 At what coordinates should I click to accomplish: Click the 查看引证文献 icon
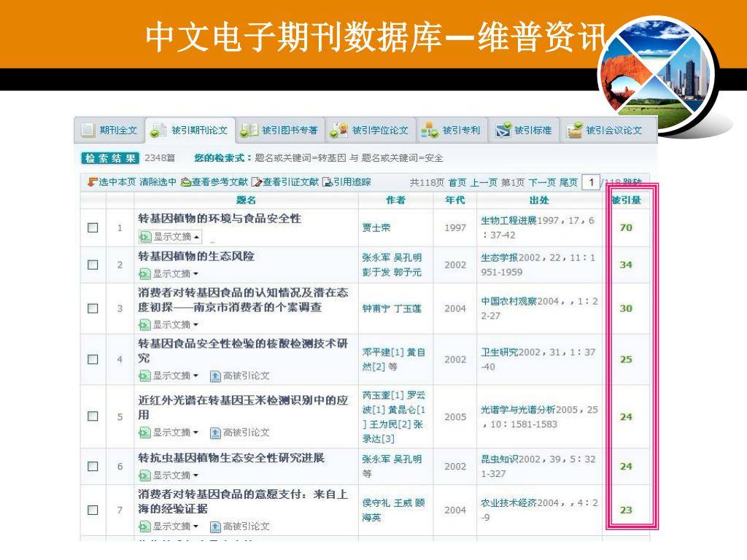click(257, 182)
